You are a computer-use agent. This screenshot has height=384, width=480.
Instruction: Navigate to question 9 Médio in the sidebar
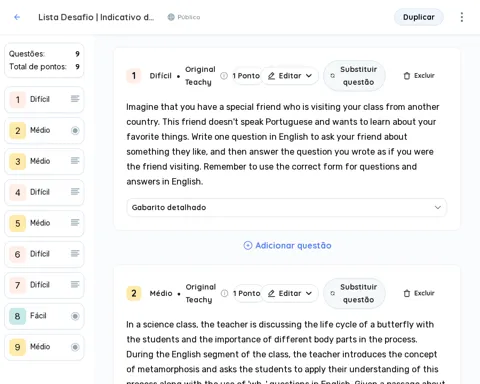(44, 347)
